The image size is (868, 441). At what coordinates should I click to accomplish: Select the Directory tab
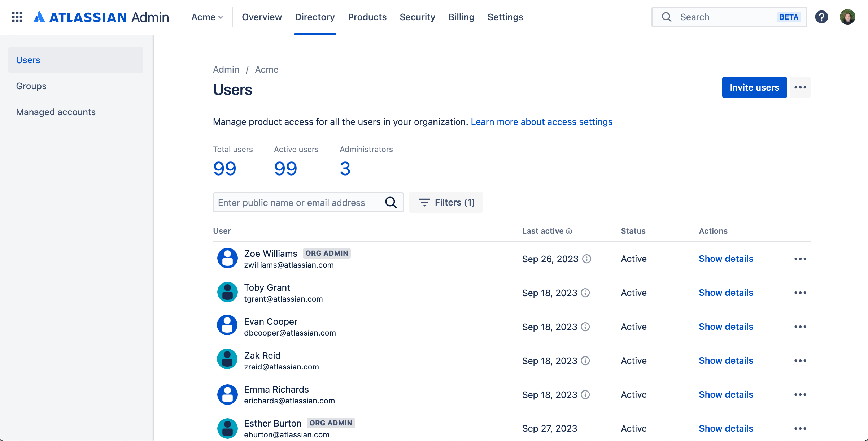[315, 17]
